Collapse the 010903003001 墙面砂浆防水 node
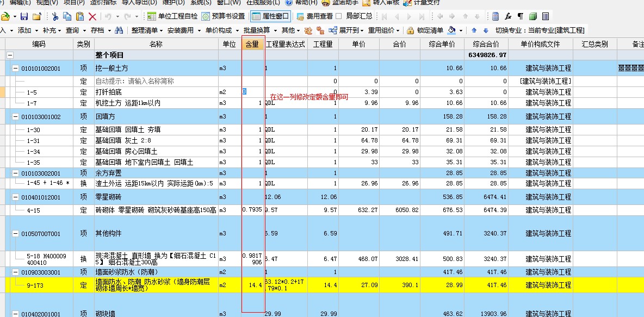The height and width of the screenshot is (317, 644). tap(15, 272)
